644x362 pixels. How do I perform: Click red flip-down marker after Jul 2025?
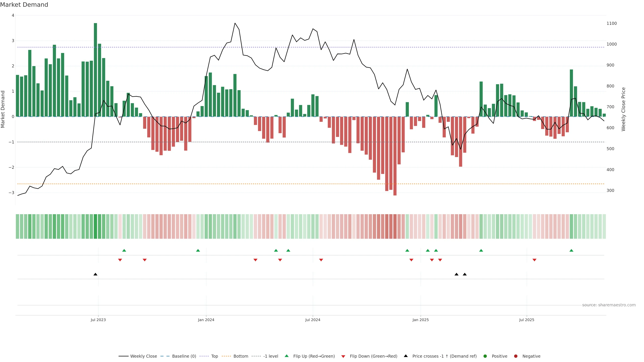pos(534,260)
